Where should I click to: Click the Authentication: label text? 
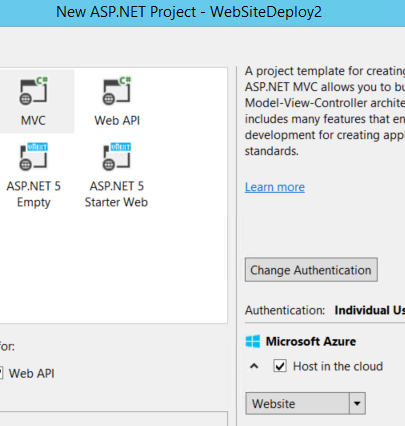[285, 310]
